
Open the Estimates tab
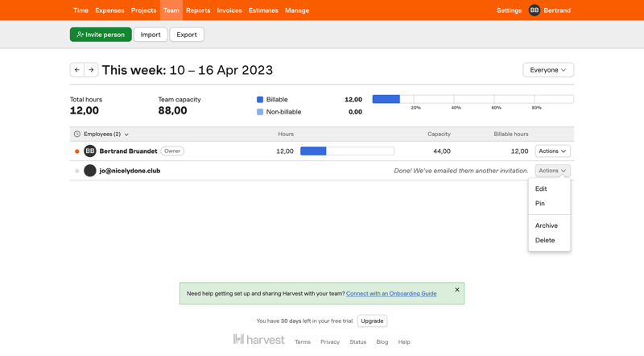(263, 10)
